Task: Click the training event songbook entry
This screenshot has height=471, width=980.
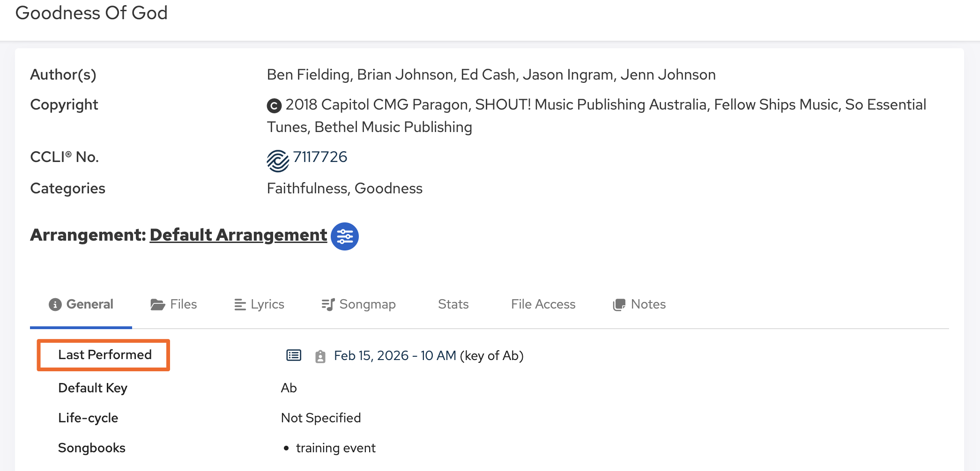Action: click(x=335, y=448)
